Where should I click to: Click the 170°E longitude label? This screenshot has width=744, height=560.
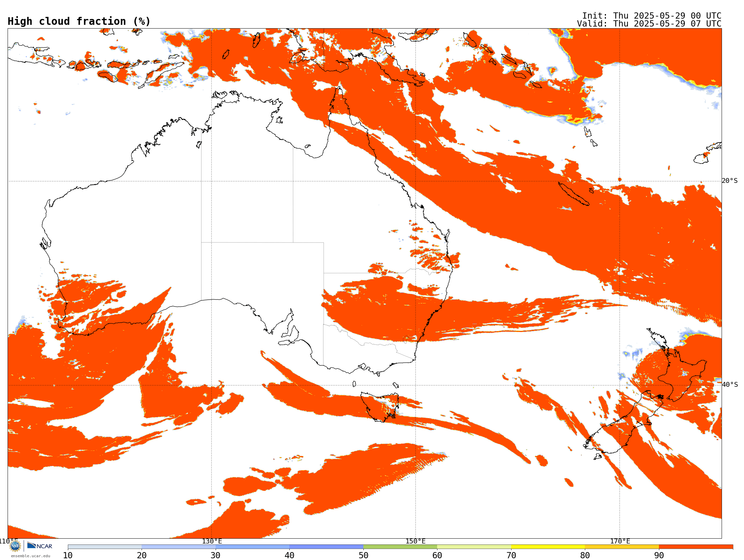[620, 541]
